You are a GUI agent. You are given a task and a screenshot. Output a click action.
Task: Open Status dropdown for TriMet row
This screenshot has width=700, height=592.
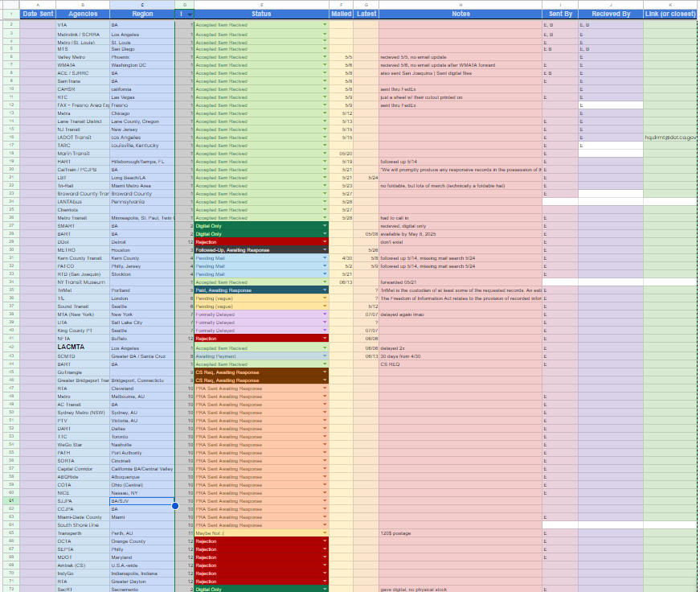pyautogui.click(x=325, y=290)
